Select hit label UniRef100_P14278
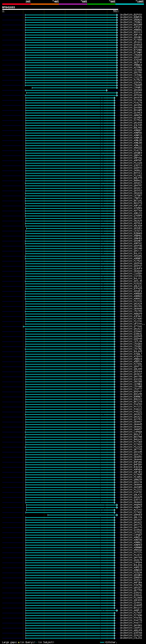 [131, 103]
